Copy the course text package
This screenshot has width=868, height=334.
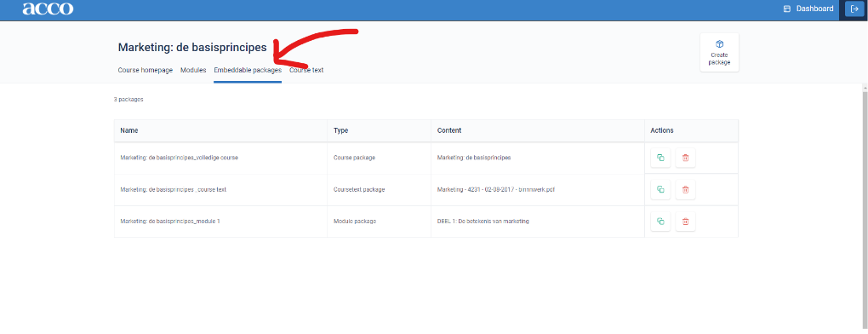pyautogui.click(x=660, y=189)
